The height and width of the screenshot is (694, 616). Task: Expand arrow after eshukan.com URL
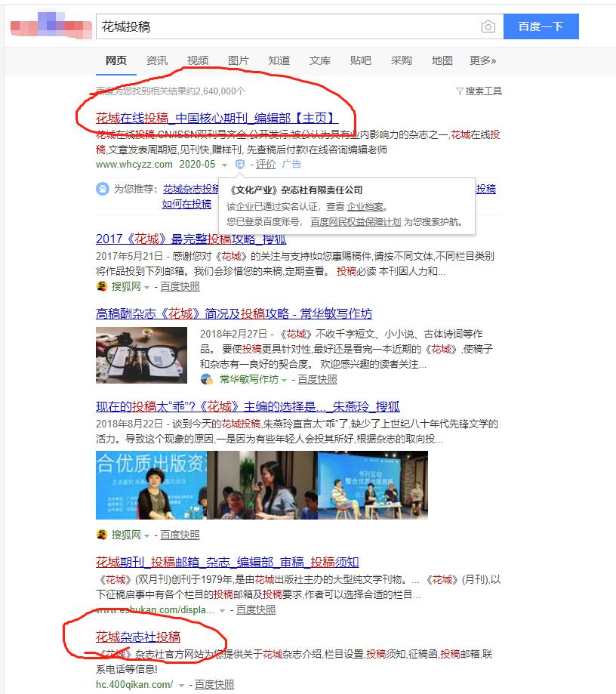tap(222, 611)
